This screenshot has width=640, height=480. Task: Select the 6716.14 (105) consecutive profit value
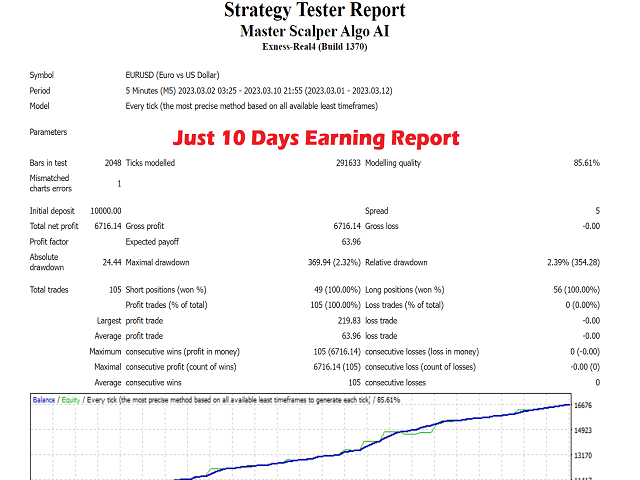337,367
